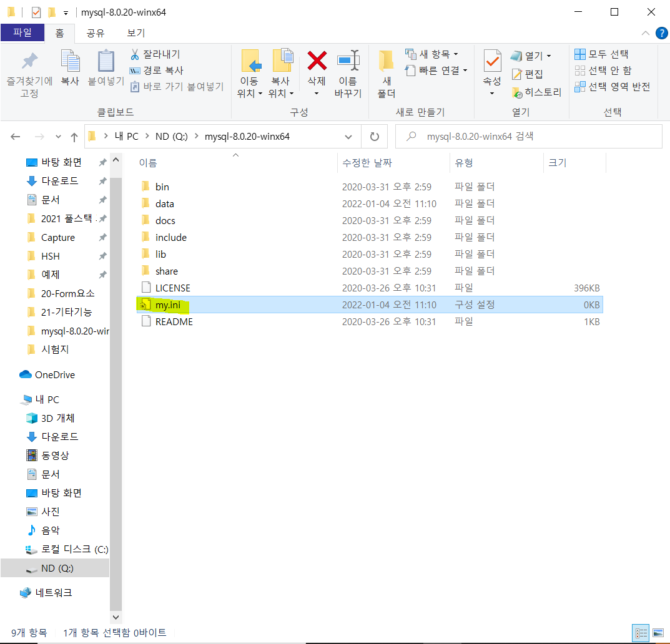Sort by 크기 (Size) column header
Viewport: 670px width, 644px height.
(557, 163)
